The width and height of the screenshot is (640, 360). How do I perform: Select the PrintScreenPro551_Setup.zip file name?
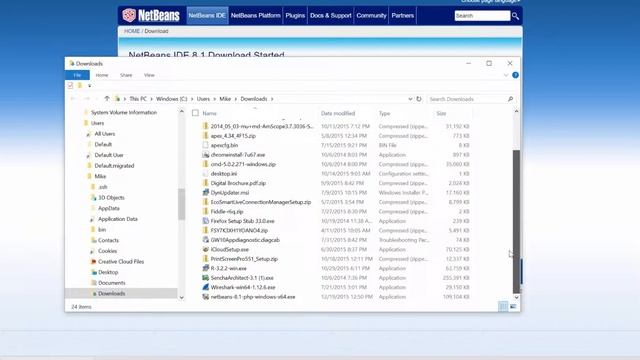click(x=244, y=259)
